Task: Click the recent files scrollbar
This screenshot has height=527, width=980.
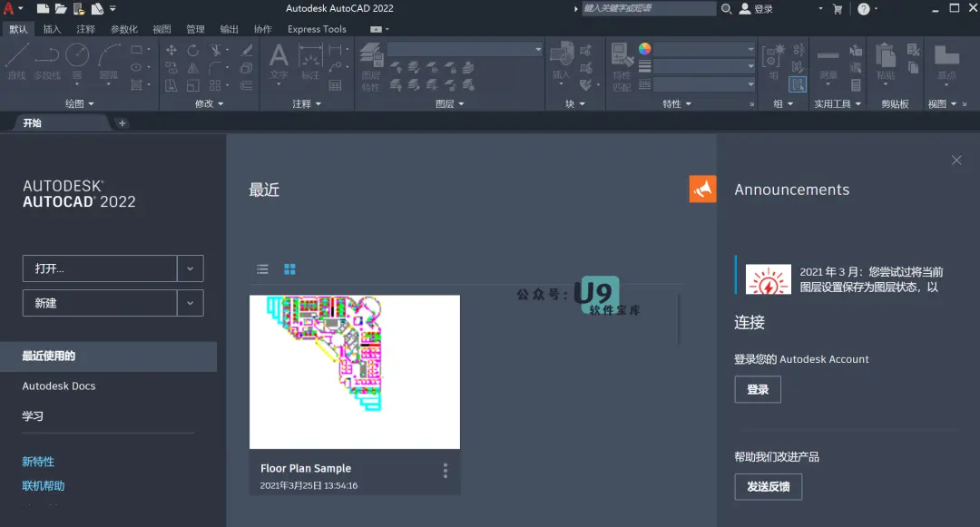Action: pyautogui.click(x=679, y=318)
